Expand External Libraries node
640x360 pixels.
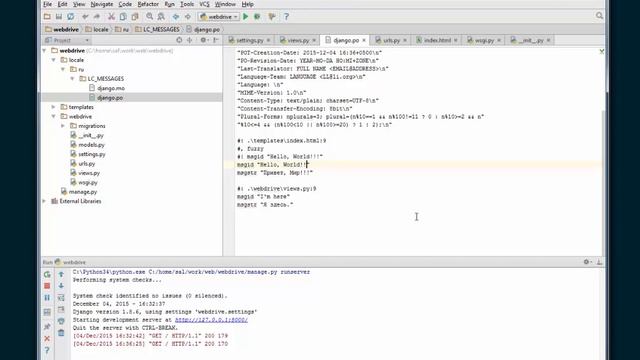coord(44,201)
